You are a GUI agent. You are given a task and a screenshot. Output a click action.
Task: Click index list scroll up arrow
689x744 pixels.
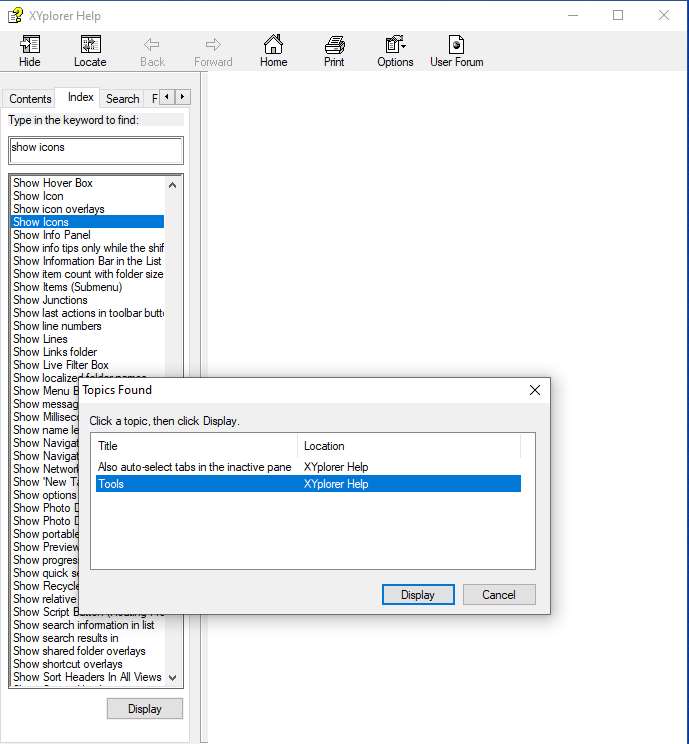[x=173, y=185]
